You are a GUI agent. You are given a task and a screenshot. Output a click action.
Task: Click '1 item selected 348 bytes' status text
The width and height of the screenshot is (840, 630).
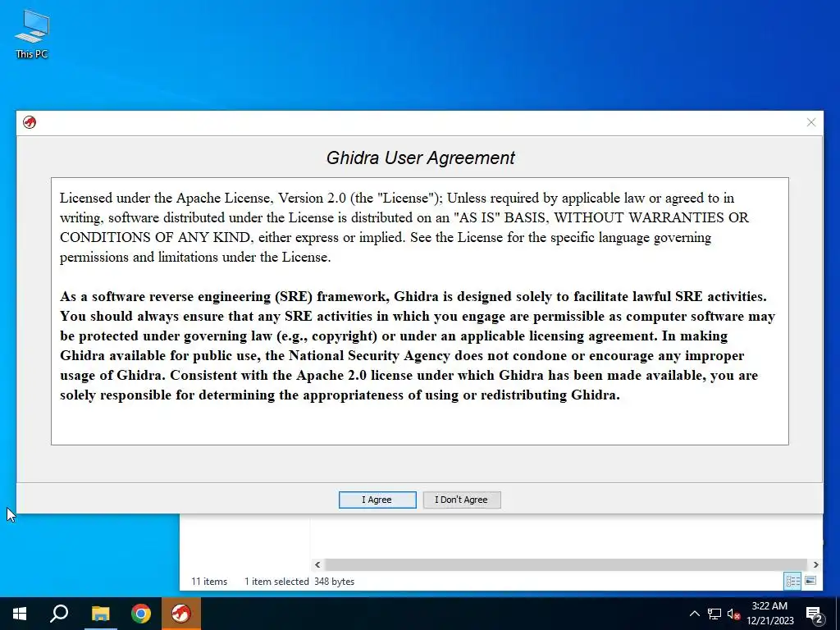point(299,582)
